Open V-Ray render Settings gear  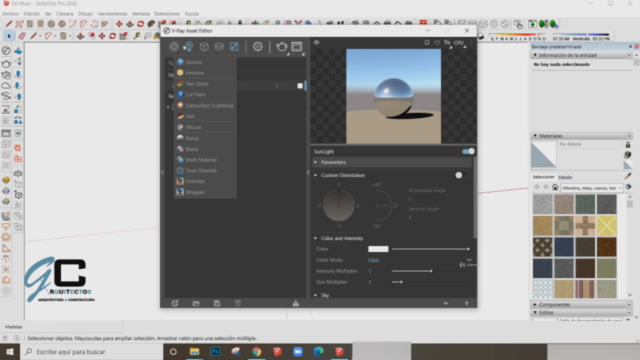coord(258,47)
